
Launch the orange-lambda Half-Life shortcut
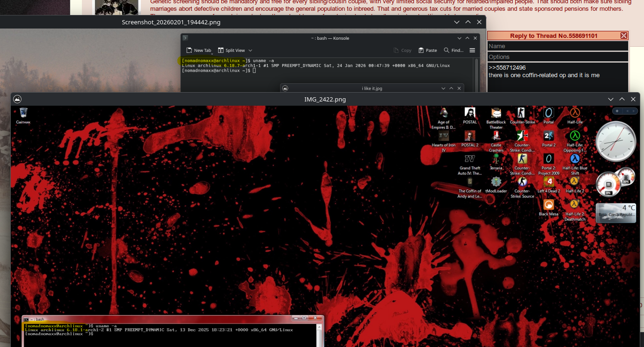pyautogui.click(x=575, y=116)
